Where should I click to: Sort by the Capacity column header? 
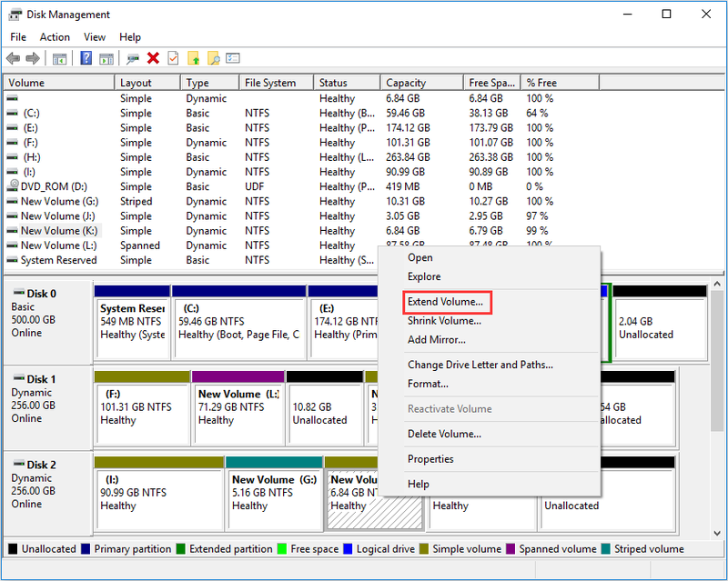coord(421,83)
